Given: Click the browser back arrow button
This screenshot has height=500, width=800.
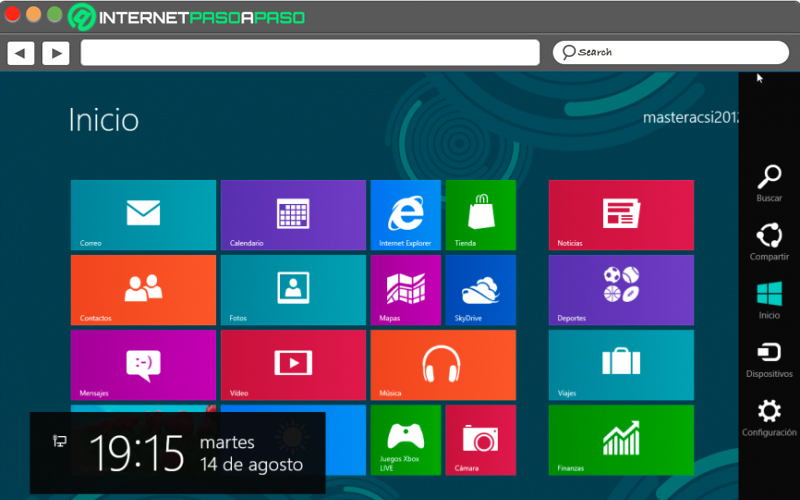Looking at the screenshot, I should 21,53.
